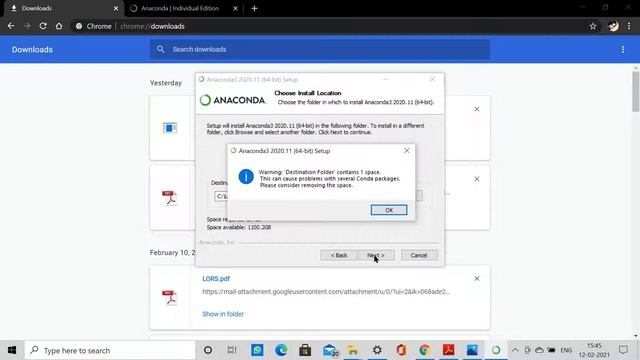640x360 pixels.
Task: Open WhatsApp from the taskbar
Action: coord(257,350)
